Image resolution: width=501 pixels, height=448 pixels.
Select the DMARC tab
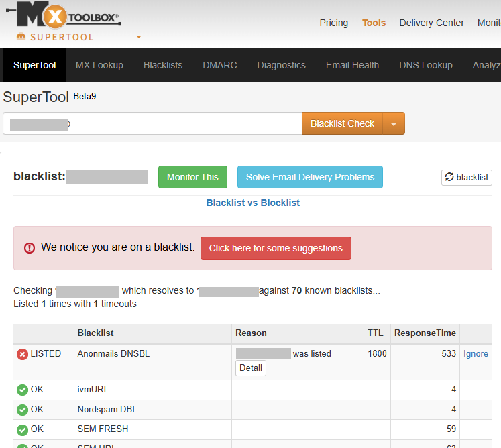(x=220, y=65)
